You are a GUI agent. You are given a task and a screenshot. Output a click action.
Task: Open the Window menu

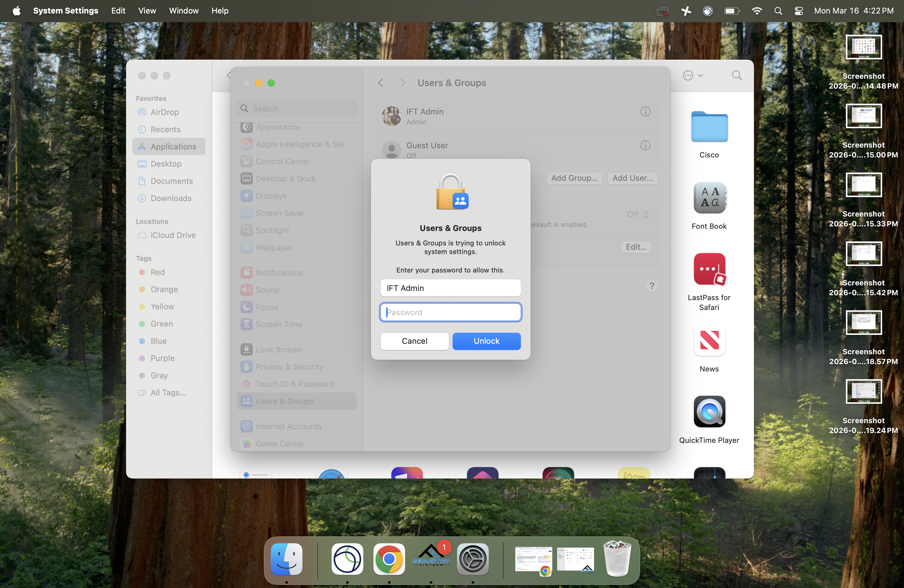coord(184,11)
